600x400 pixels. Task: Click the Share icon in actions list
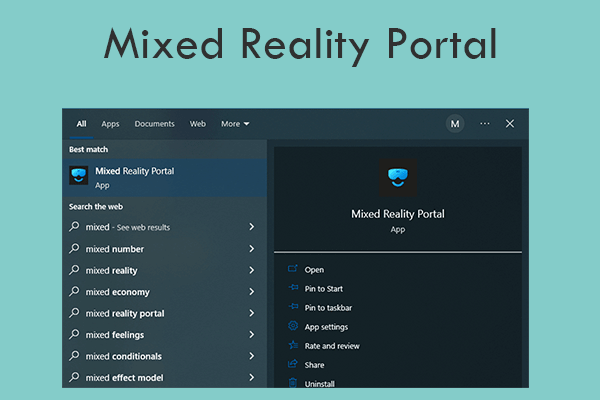[x=293, y=364]
